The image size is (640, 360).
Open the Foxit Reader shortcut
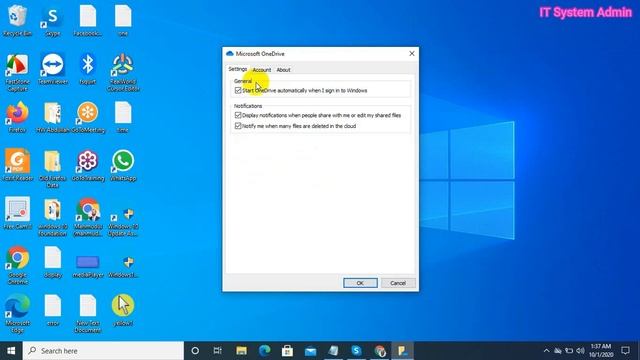click(x=17, y=165)
